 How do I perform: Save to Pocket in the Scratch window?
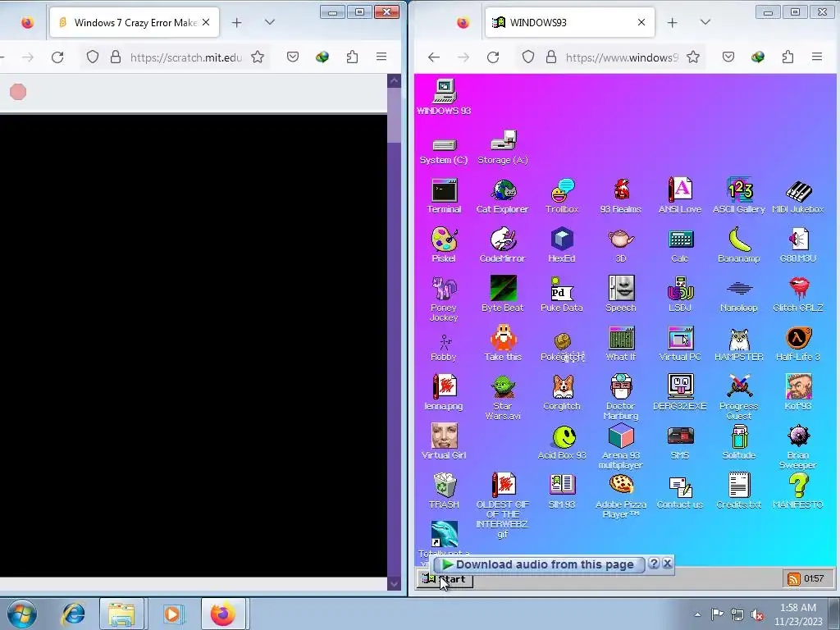(x=293, y=57)
